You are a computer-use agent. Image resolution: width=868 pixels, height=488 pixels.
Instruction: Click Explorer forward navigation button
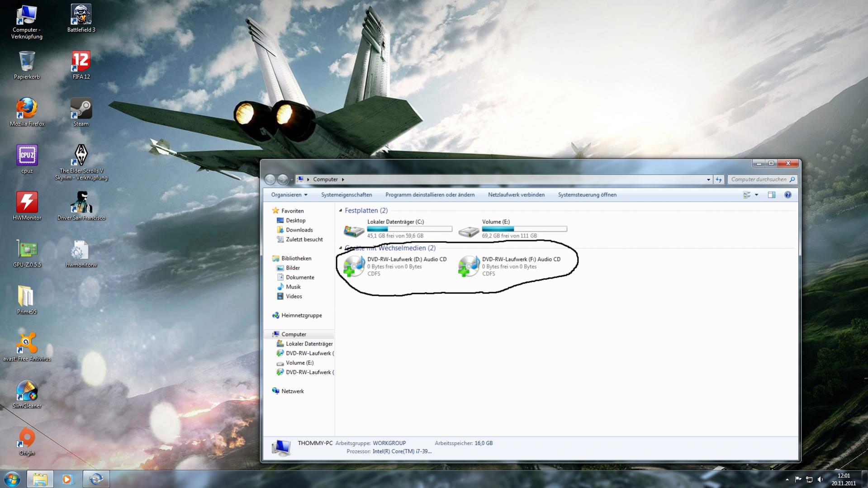click(x=283, y=180)
